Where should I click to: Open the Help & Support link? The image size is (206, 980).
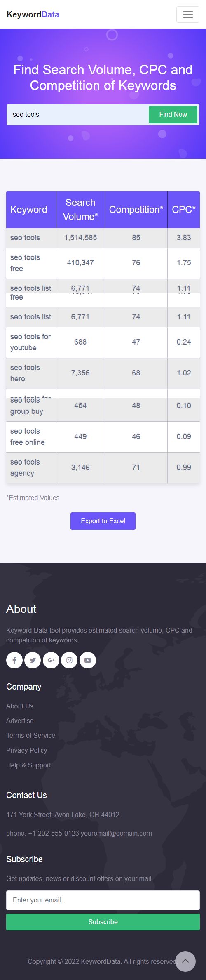click(x=28, y=765)
